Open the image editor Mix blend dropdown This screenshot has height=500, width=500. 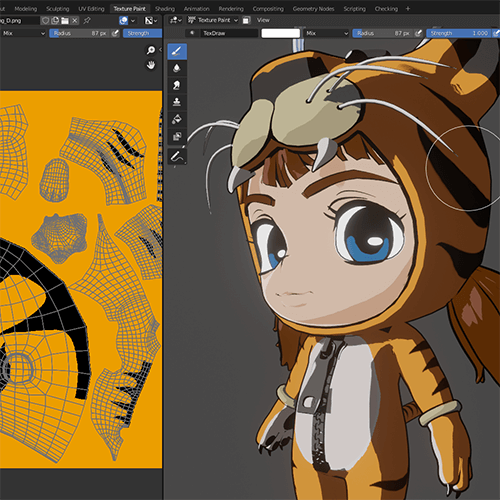[x=23, y=33]
